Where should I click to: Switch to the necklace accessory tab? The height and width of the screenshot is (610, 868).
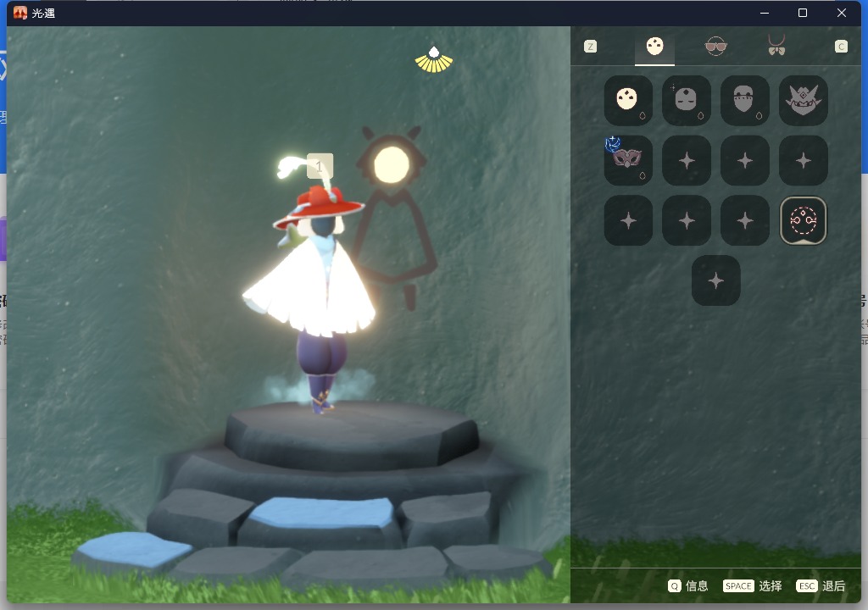pos(776,46)
